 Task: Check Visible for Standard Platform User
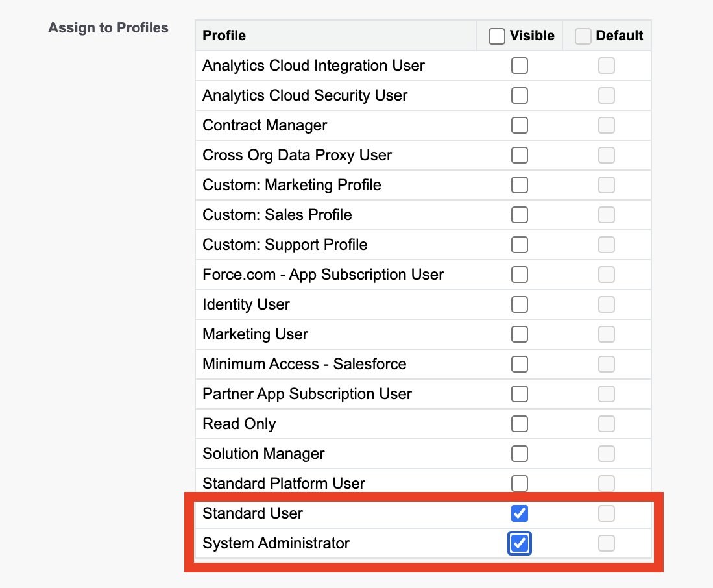[x=520, y=484]
